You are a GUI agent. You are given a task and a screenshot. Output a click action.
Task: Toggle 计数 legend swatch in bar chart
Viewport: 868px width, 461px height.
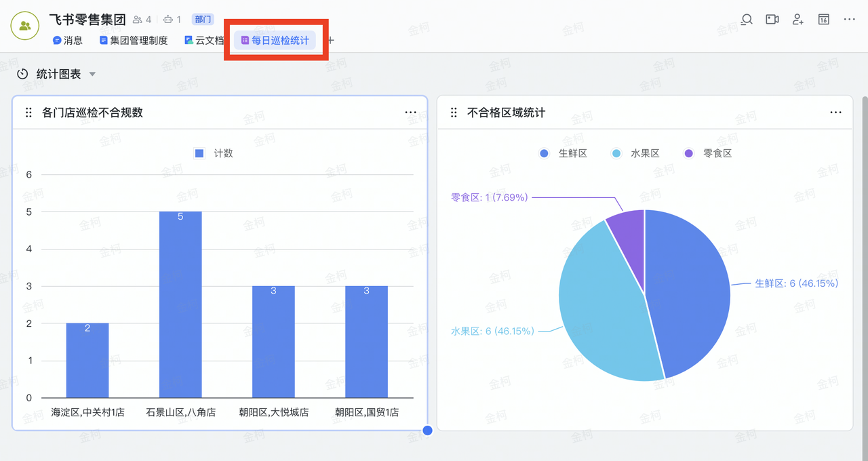pyautogui.click(x=199, y=153)
